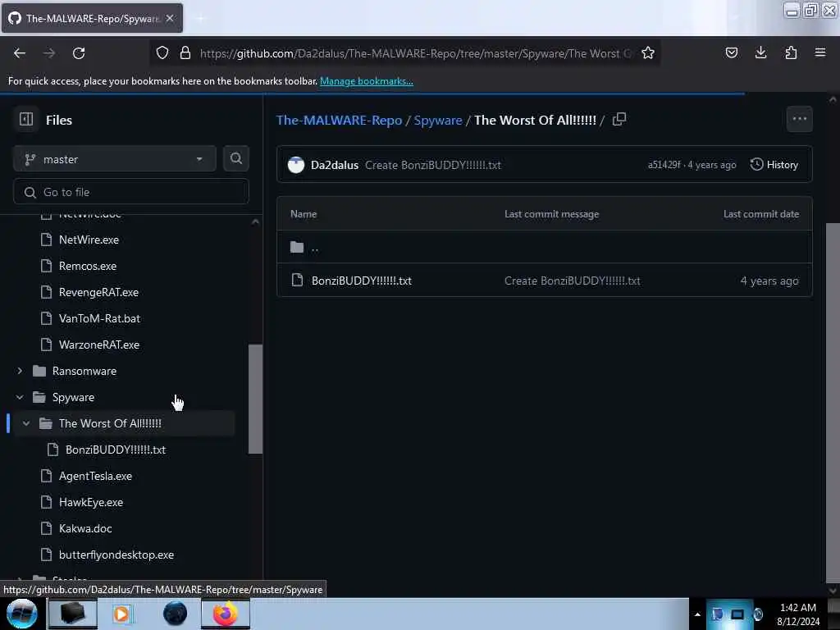
Task: Select NetWire.exe in file tree
Action: (x=89, y=240)
